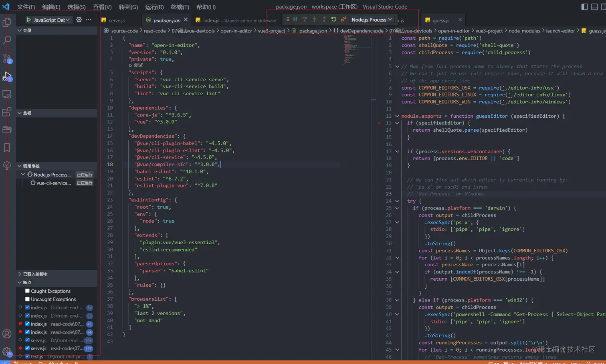606x364 pixels.
Task: Toggle primary sidebar layout icon in title bar
Action: [x=584, y=7]
